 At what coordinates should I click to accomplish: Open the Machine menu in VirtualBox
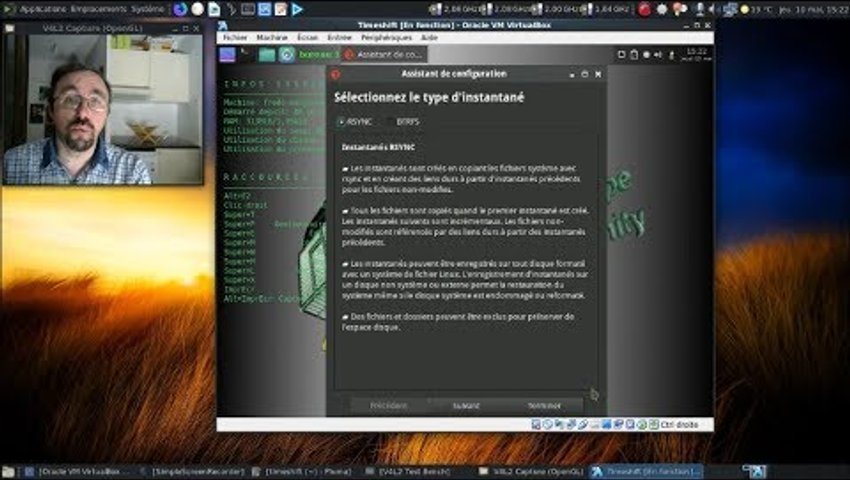tap(272, 37)
